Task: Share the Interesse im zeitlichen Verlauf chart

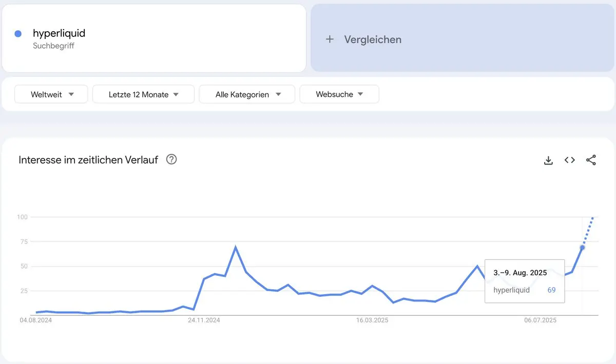Action: (591, 160)
